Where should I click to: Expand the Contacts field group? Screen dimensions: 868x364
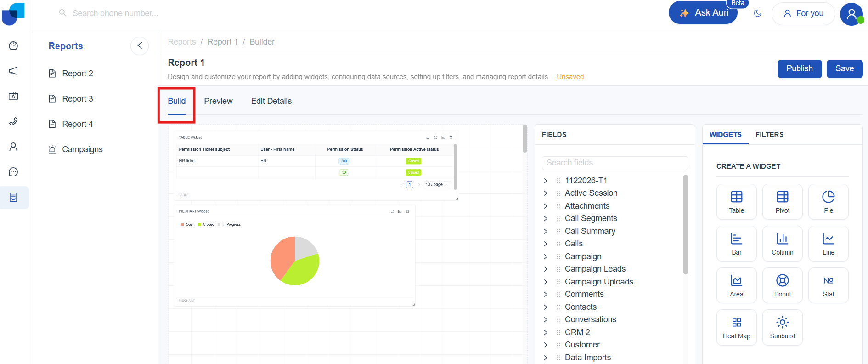tap(546, 307)
